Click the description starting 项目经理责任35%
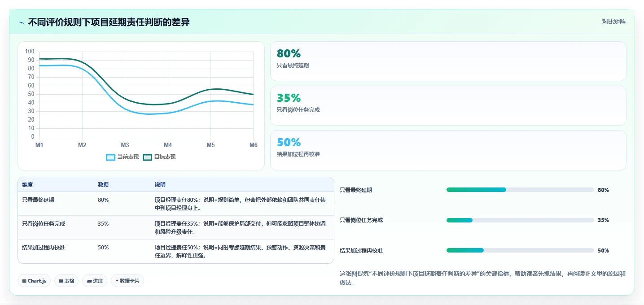Viewport: 644px width, 305px height. pos(240,228)
